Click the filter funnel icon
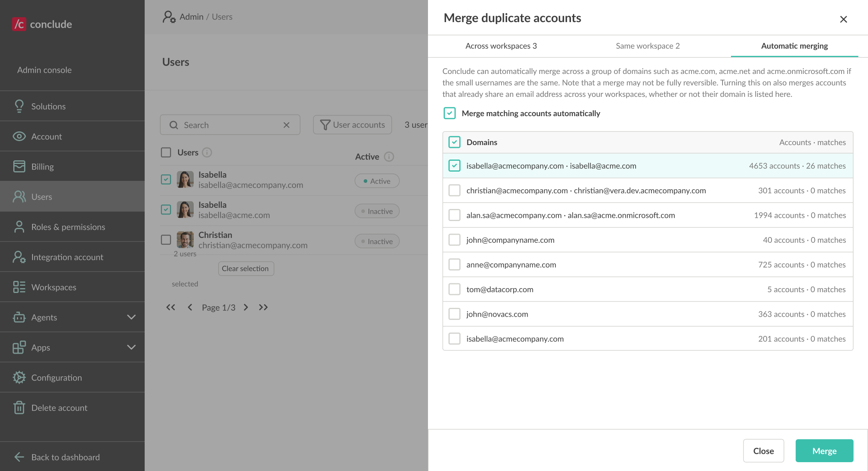868x471 pixels. pos(325,125)
